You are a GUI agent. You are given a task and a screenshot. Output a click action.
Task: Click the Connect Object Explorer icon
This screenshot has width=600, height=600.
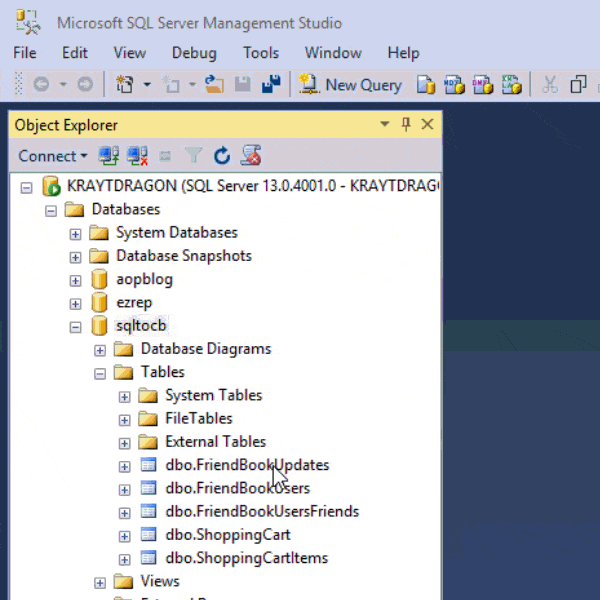coord(109,156)
